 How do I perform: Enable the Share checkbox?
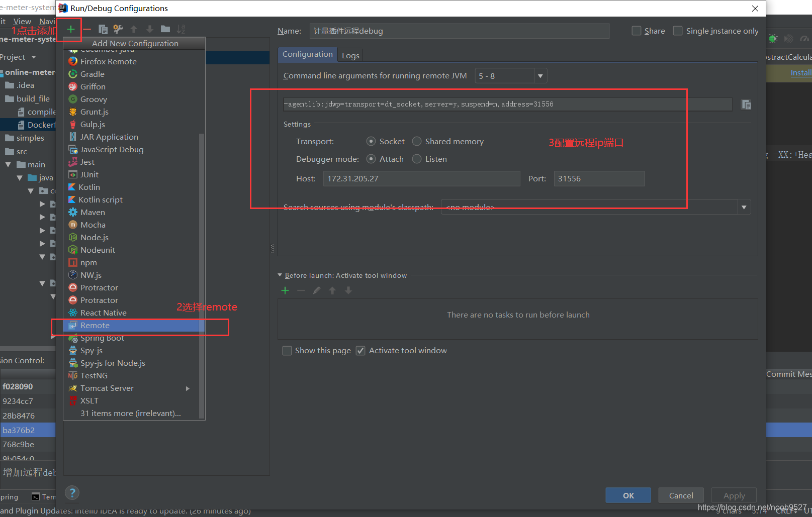click(637, 31)
